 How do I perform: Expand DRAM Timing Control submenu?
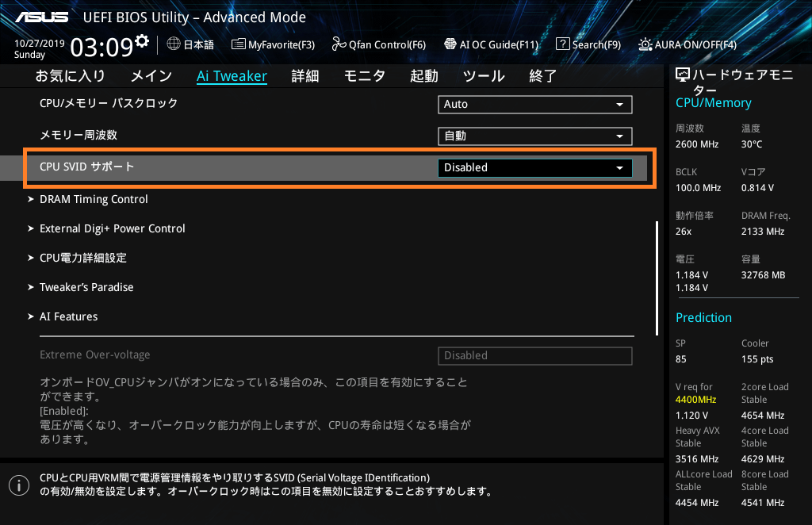(94, 199)
